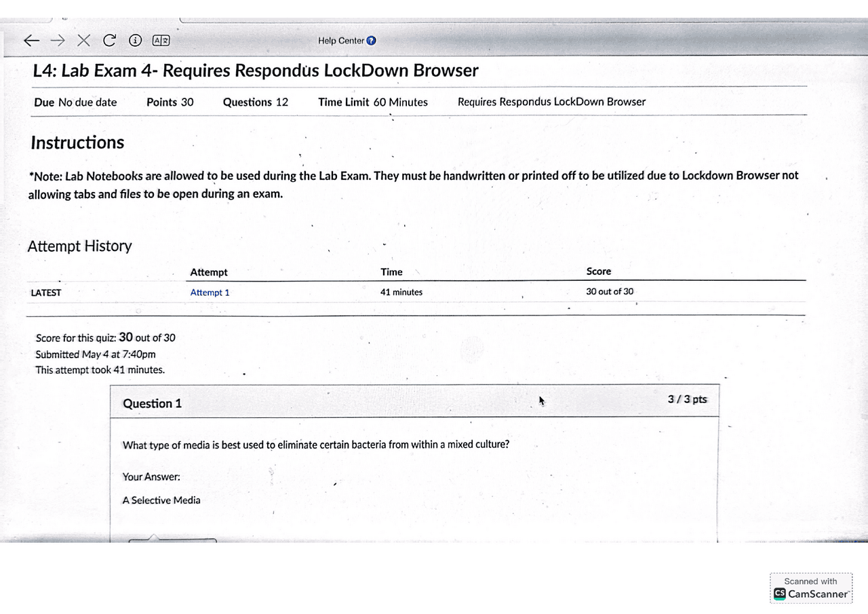Viewport: 868px width, 614px height.
Task: Click the Lab Exam 4 title heading
Action: pos(256,71)
